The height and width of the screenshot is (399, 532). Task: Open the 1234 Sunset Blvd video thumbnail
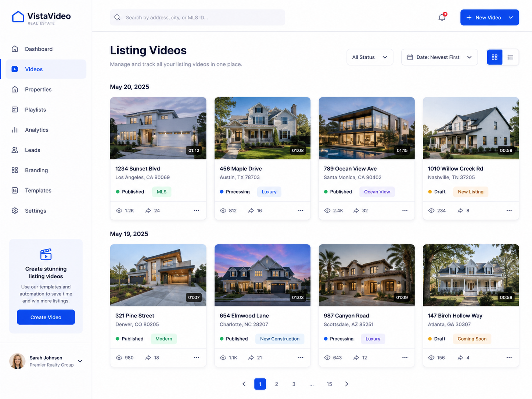(158, 128)
